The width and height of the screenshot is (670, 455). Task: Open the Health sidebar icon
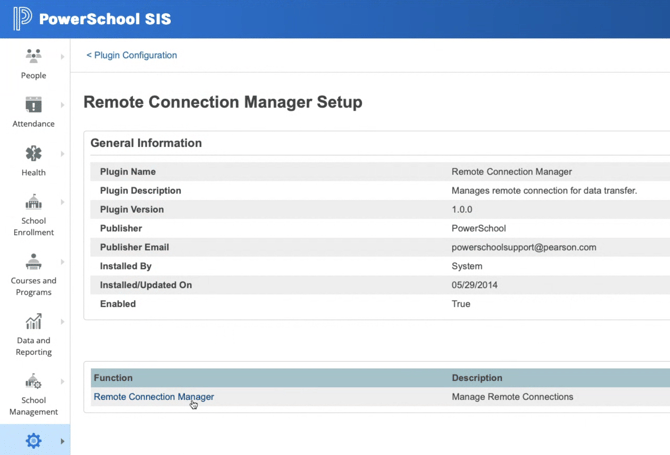point(33,153)
